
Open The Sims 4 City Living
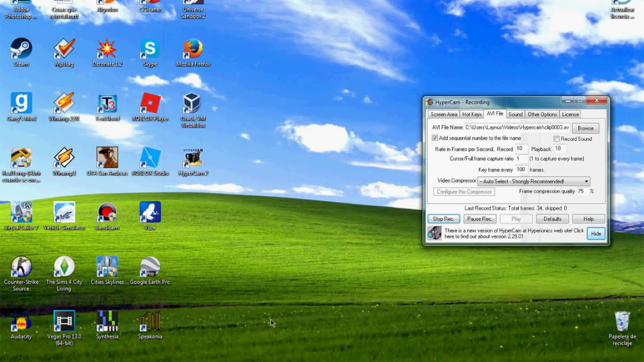[64, 274]
